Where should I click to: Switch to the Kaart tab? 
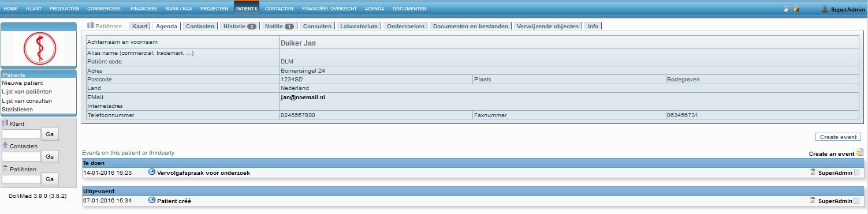(x=140, y=26)
